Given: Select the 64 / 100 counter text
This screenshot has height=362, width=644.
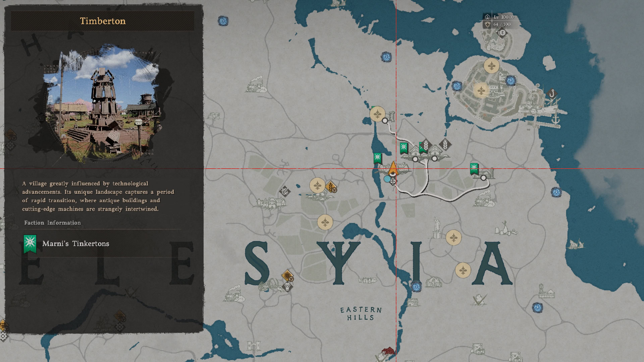Looking at the screenshot, I should click(x=502, y=24).
